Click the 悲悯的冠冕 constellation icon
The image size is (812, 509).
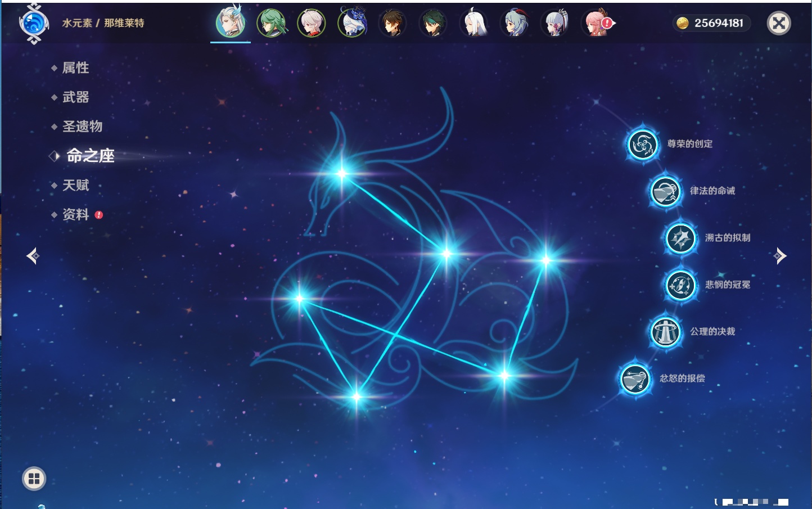680,285
